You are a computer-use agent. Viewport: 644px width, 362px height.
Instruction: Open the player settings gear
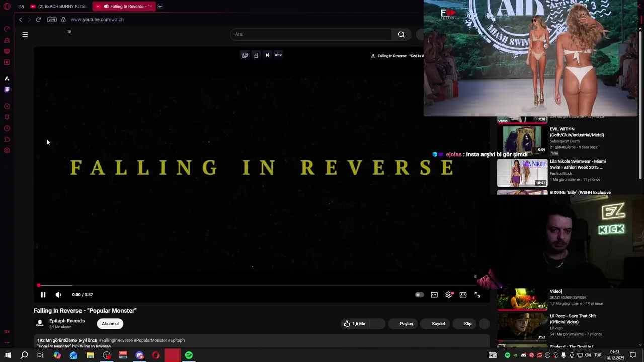point(449,295)
